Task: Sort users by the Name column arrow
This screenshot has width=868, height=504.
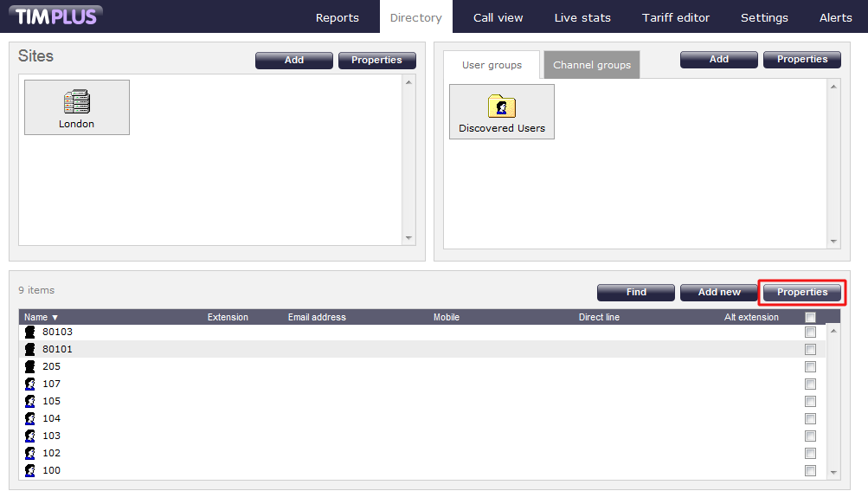Action: (x=55, y=318)
